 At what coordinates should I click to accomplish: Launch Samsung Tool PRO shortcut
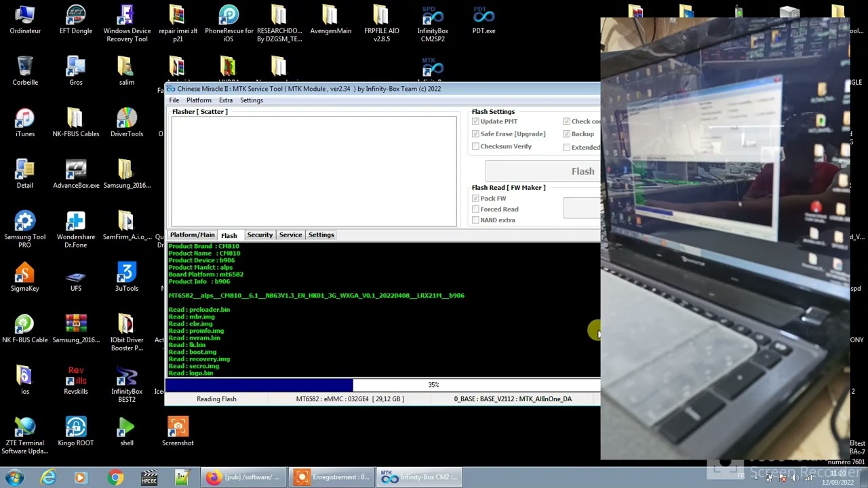click(x=25, y=230)
